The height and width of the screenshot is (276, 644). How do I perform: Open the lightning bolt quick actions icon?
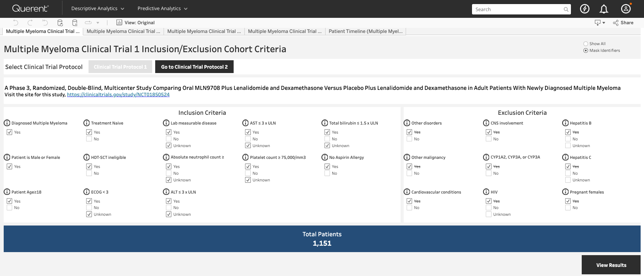click(x=585, y=9)
